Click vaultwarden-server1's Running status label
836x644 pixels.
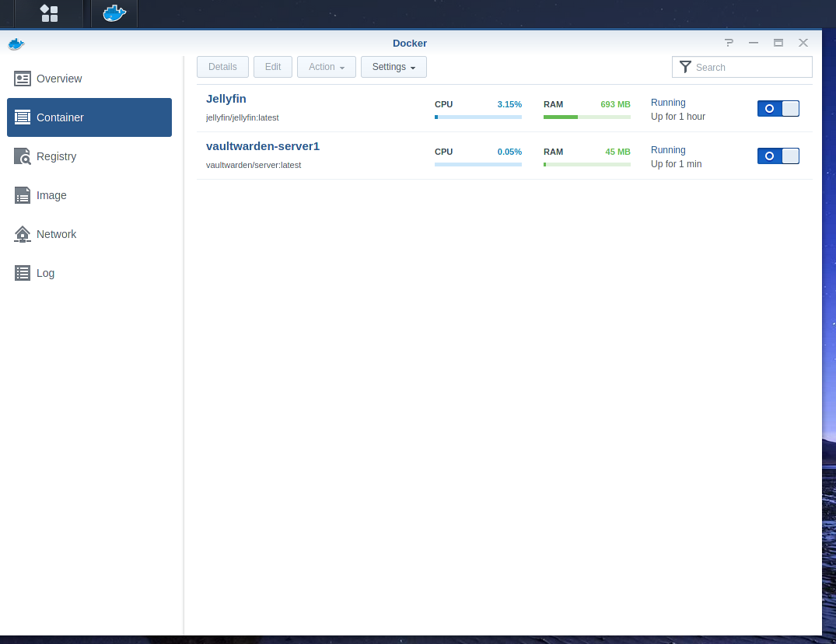668,150
